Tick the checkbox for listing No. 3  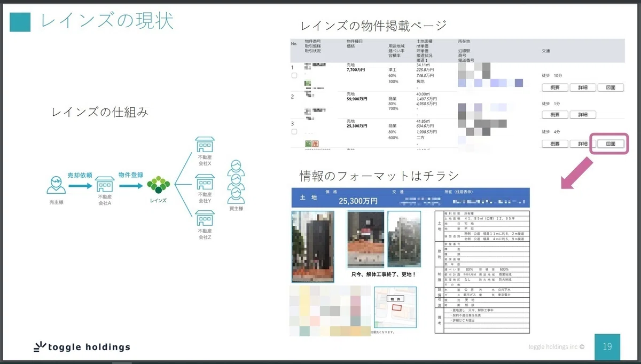(x=294, y=132)
